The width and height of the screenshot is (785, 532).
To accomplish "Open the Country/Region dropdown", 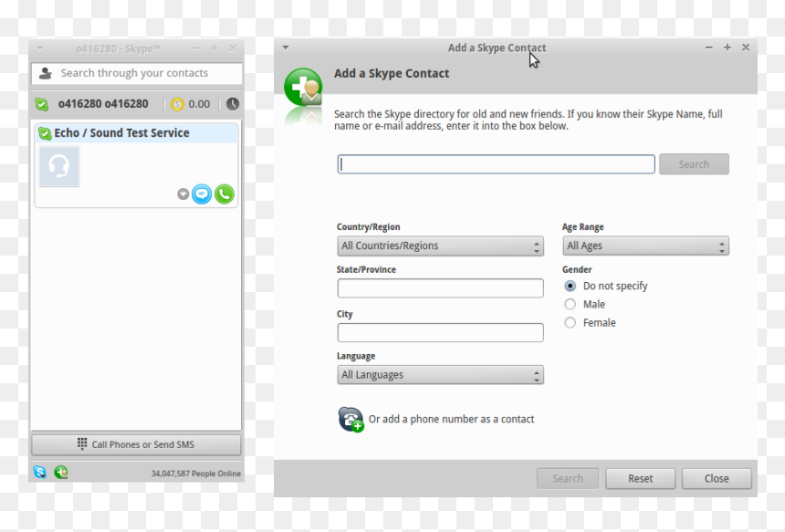I will pyautogui.click(x=441, y=245).
